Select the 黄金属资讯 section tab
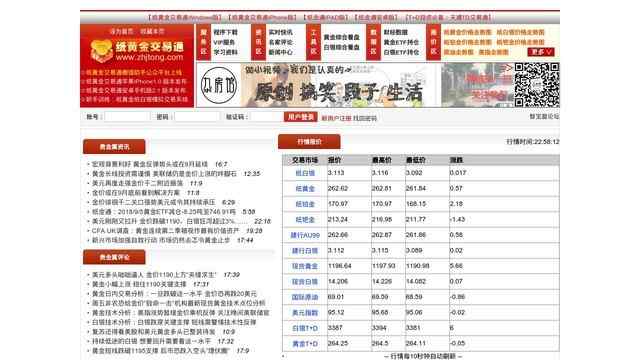The width and height of the screenshot is (640, 360). click(114, 147)
